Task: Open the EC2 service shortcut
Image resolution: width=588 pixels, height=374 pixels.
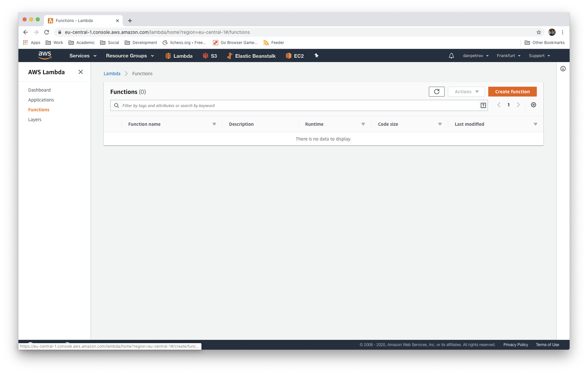Action: [294, 55]
